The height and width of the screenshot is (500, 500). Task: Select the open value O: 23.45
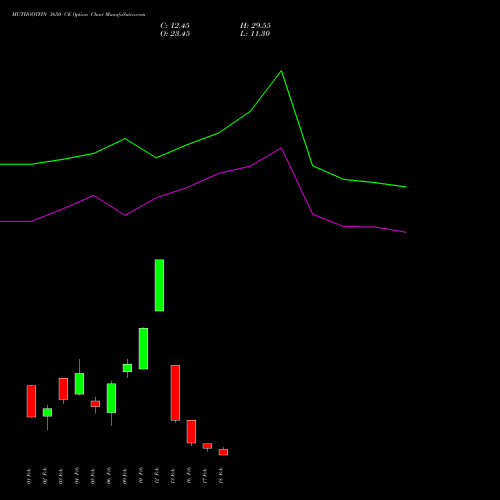[175, 34]
